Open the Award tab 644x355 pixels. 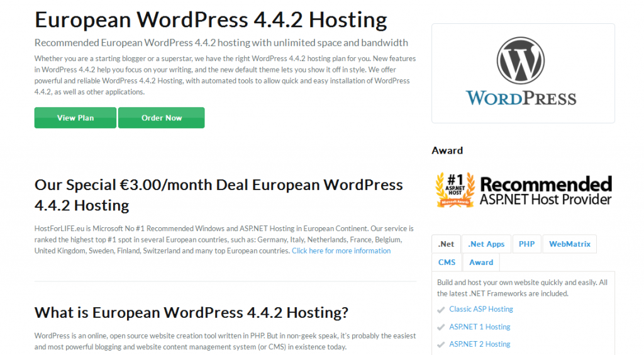[481, 262]
